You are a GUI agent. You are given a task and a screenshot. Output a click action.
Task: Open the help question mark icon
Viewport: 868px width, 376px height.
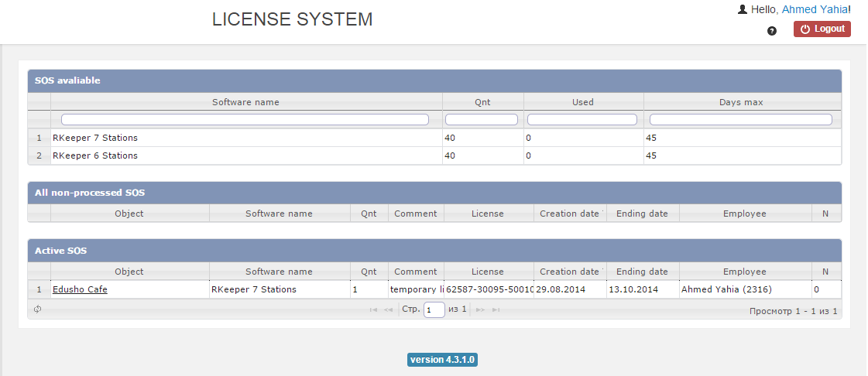(x=772, y=31)
